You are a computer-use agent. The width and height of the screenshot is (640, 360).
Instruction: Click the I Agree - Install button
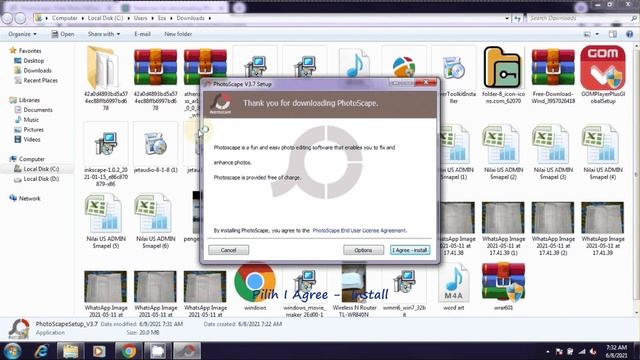[x=410, y=250]
